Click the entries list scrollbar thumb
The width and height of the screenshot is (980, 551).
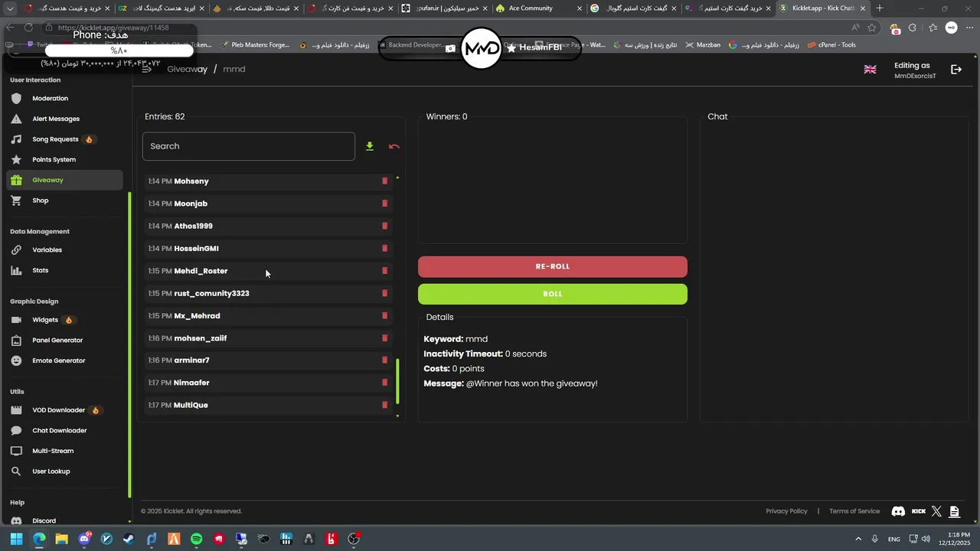click(x=397, y=382)
